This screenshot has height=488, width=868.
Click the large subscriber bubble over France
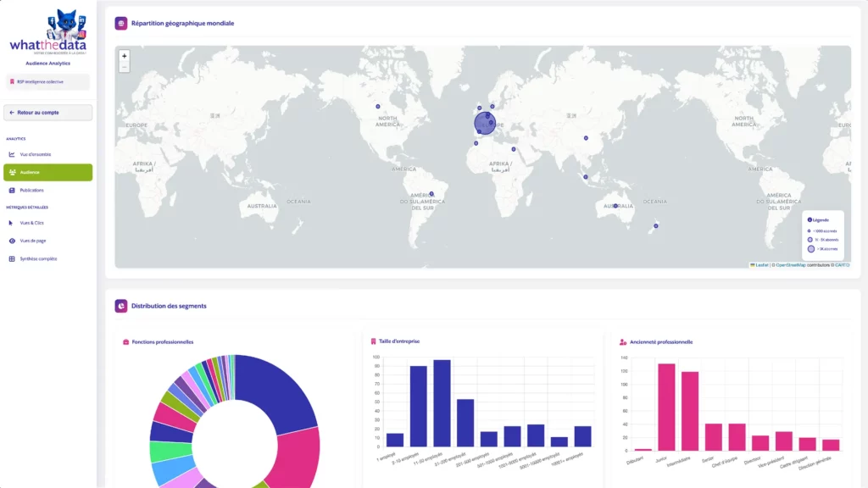(484, 124)
